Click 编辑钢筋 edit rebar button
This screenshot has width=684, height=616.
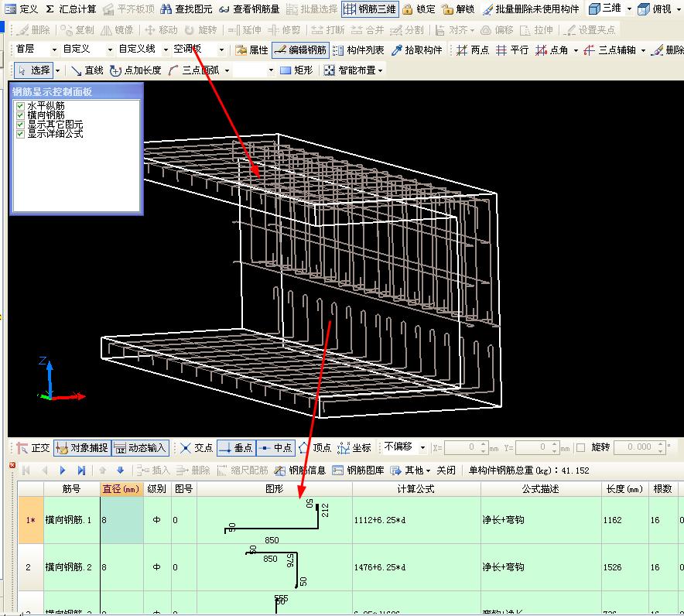point(300,50)
